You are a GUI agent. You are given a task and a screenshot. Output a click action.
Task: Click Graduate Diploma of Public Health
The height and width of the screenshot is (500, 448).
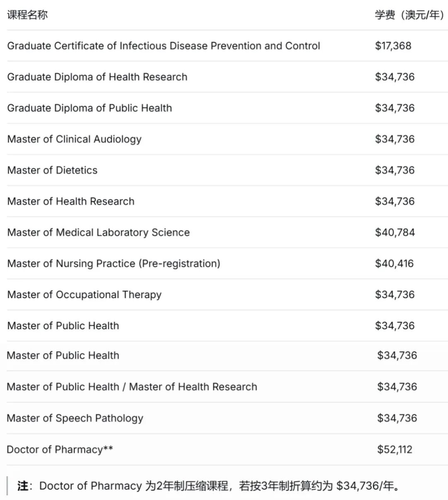tap(89, 108)
